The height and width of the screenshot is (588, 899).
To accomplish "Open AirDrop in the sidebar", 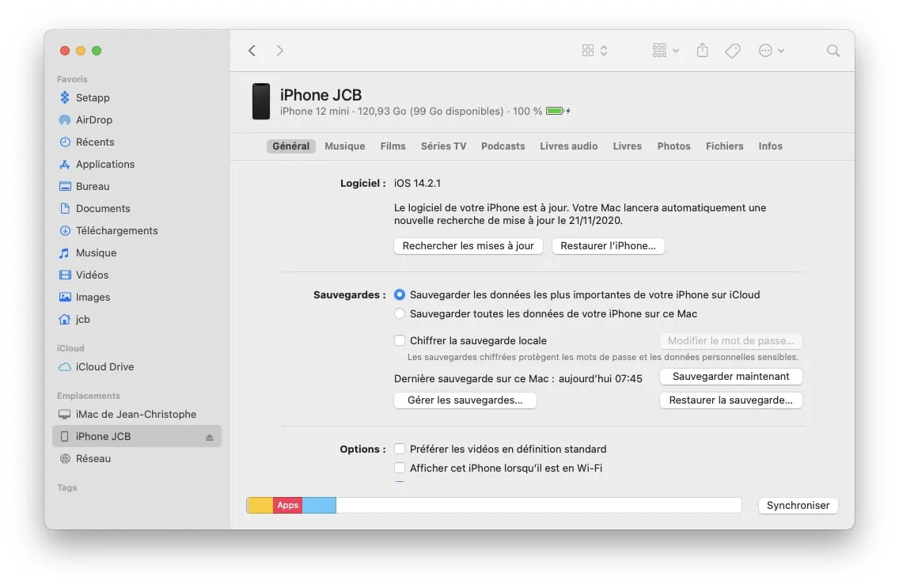I will pos(136,119).
